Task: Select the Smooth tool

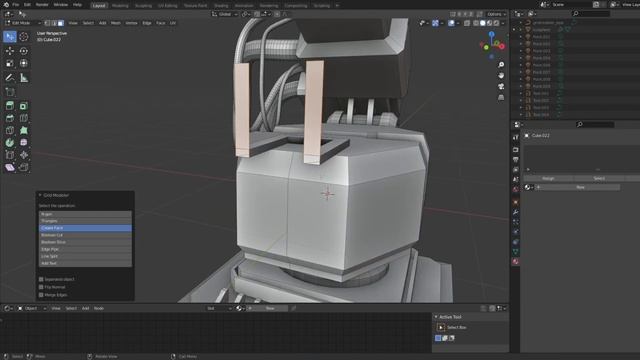Action: (x=24, y=143)
